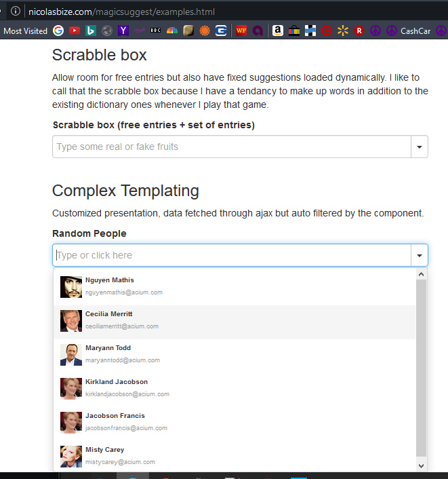Open the Yahoo bookmark icon
This screenshot has width=448, height=479.
(123, 31)
